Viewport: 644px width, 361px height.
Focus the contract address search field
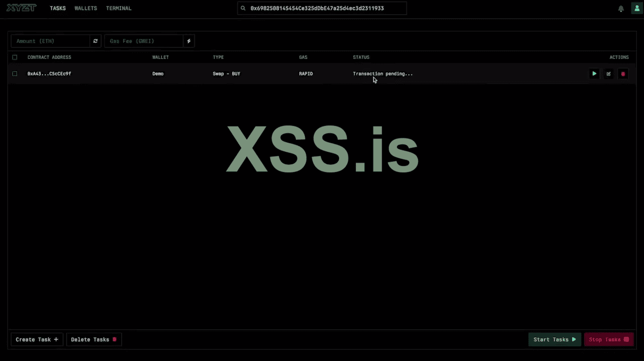(x=322, y=9)
